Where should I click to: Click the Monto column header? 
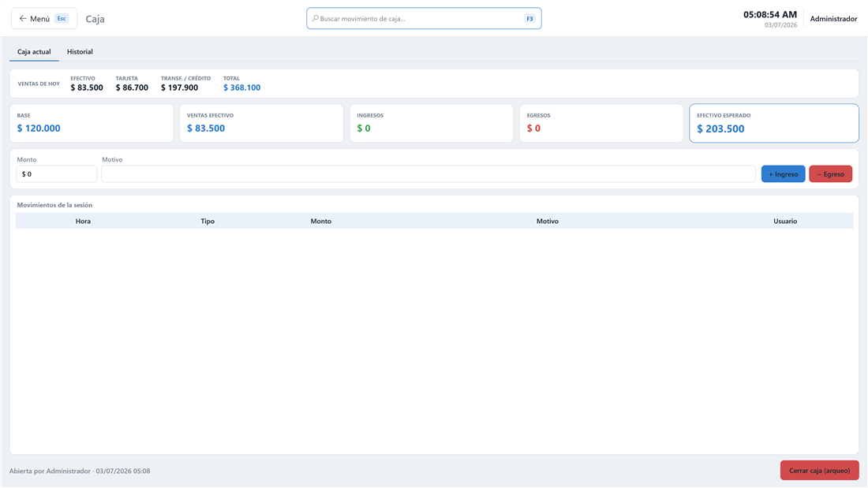pyautogui.click(x=321, y=222)
